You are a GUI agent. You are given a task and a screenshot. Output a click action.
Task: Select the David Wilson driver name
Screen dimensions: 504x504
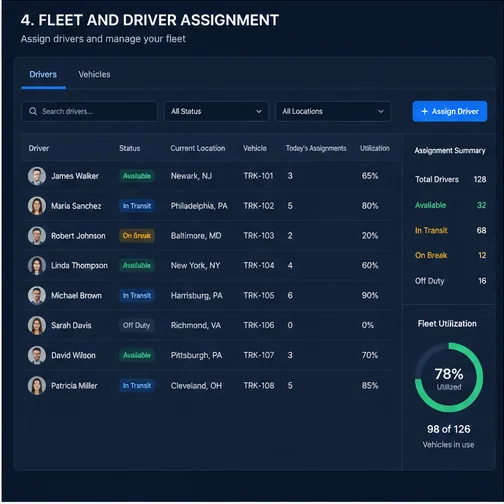pyautogui.click(x=73, y=355)
